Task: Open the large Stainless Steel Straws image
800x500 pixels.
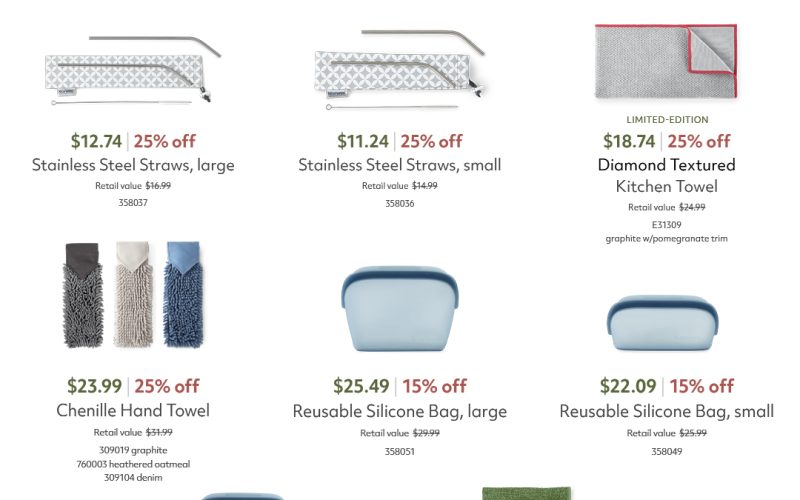Action: 133,70
